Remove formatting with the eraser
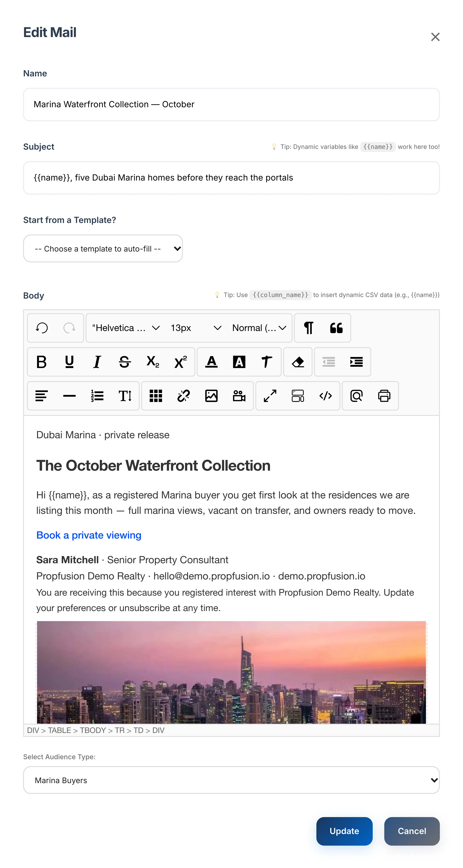Image resolution: width=463 pixels, height=868 pixels. point(298,361)
